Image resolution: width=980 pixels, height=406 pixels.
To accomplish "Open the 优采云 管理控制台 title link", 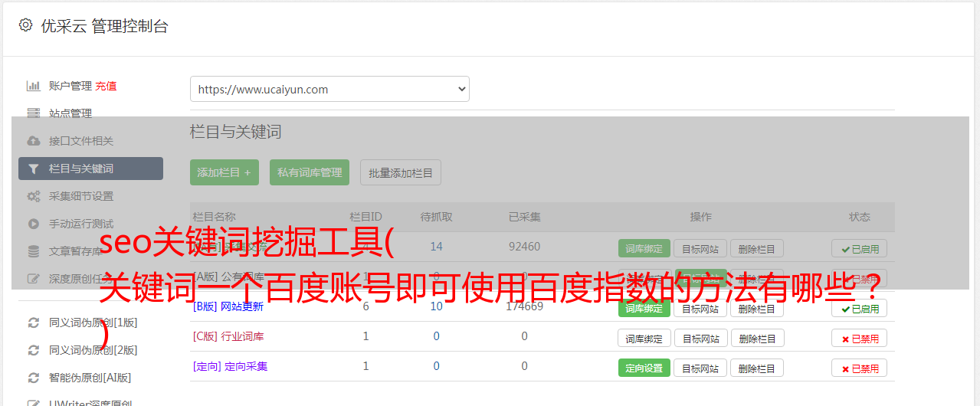I will pos(104,26).
